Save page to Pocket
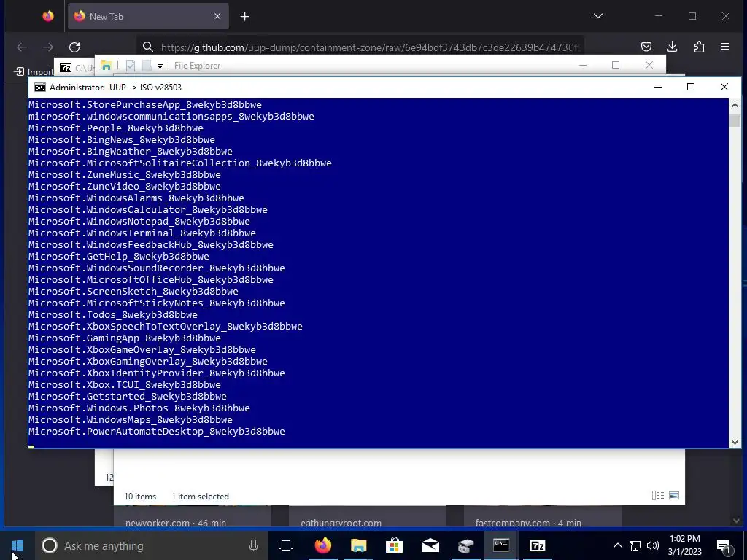This screenshot has width=747, height=560. [x=646, y=47]
